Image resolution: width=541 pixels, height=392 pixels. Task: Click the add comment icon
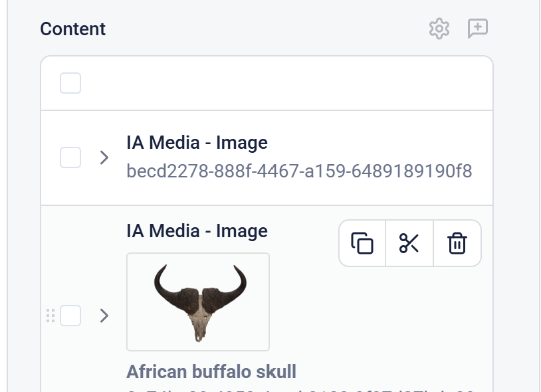(x=478, y=29)
